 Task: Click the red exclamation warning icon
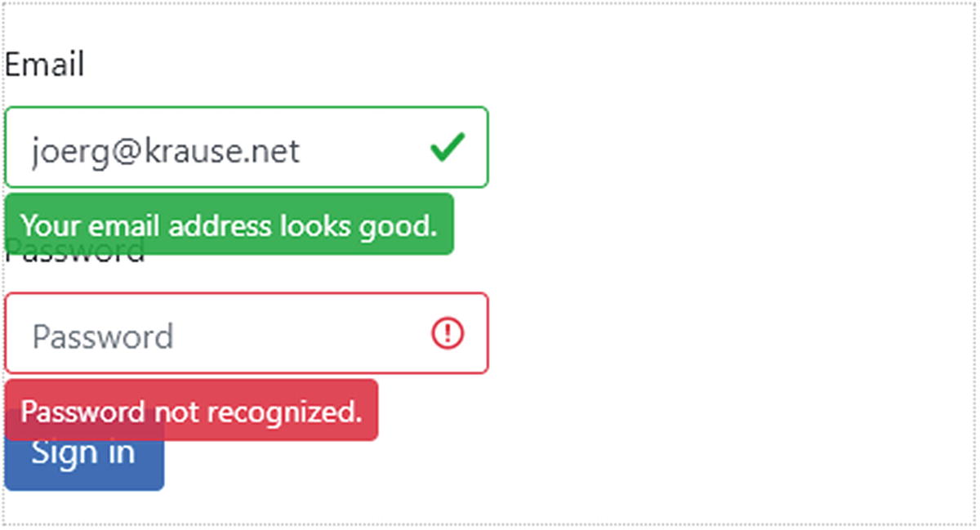click(x=448, y=333)
